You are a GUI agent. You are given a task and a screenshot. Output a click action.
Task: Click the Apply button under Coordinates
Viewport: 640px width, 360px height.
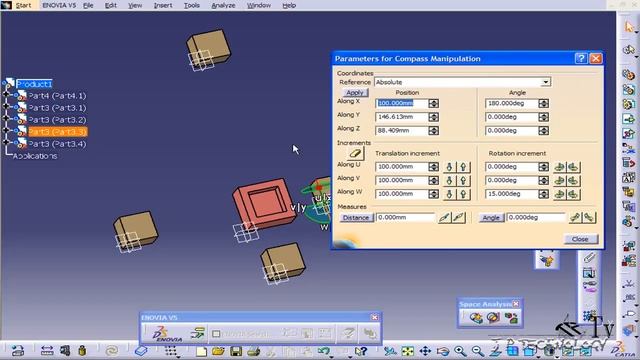[355, 93]
